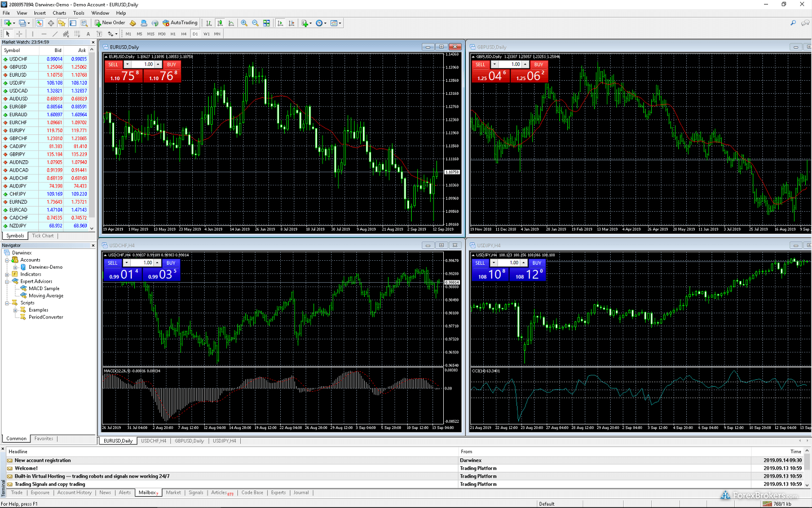Image resolution: width=812 pixels, height=508 pixels.
Task: Close the Market Watch panel
Action: pos(93,42)
